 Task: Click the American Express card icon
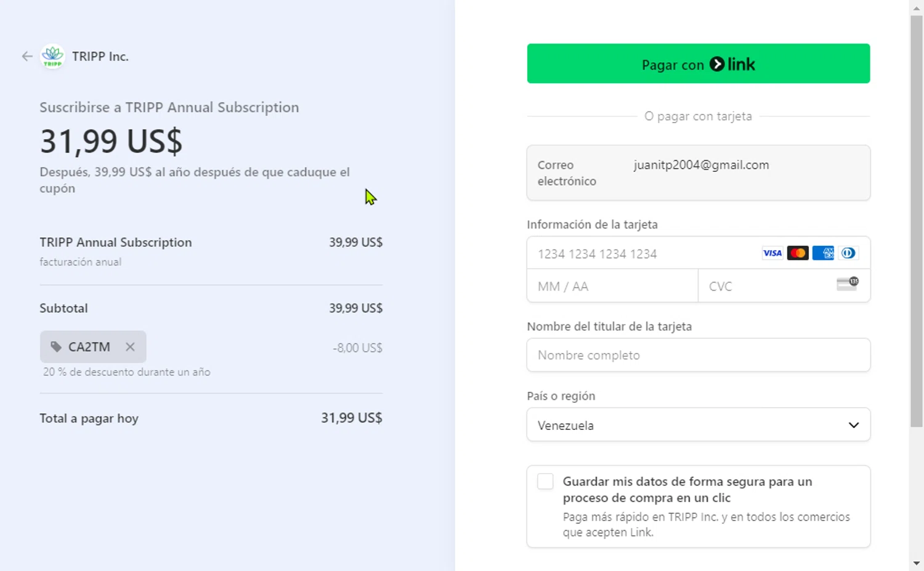(x=823, y=253)
